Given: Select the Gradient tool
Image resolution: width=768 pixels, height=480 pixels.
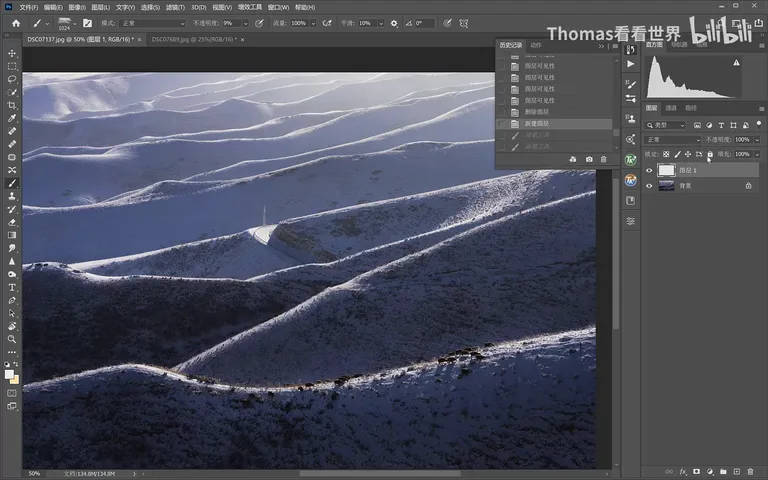Looking at the screenshot, I should click(12, 235).
